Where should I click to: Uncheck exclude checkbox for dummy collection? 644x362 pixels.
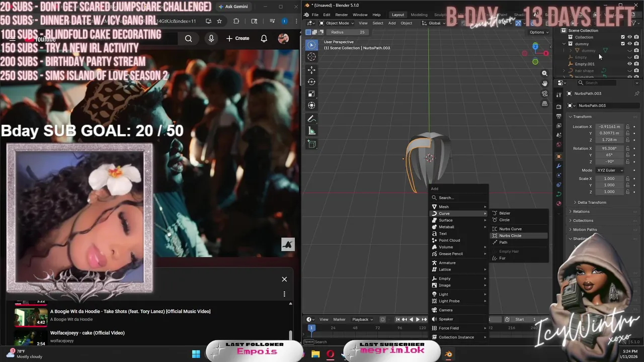[x=623, y=44]
